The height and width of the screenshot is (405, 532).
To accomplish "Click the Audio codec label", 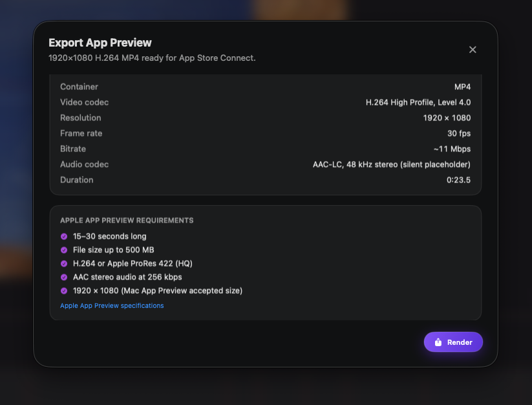I will (x=84, y=164).
